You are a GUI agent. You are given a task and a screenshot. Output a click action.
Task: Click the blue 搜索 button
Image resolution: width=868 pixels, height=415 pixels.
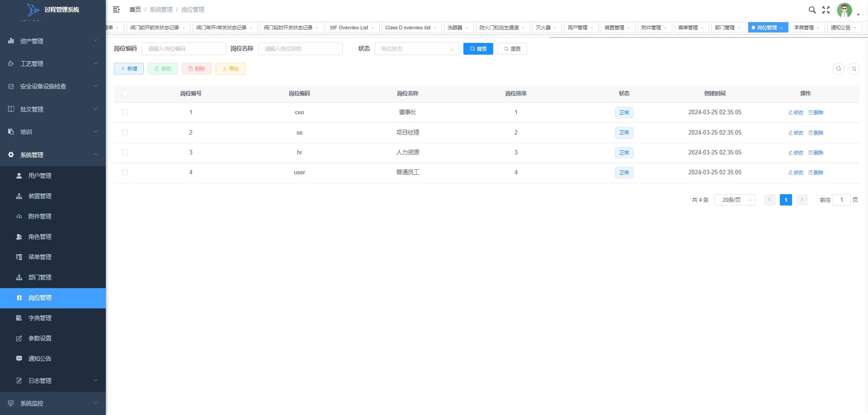coord(478,49)
